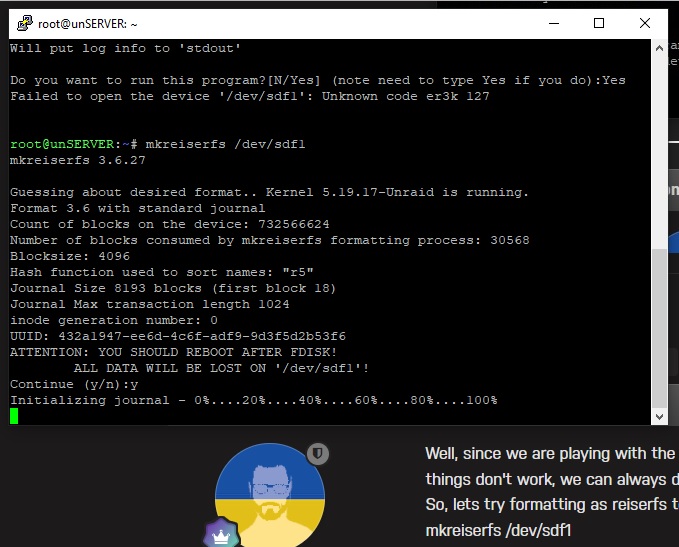Click the forum user's avatar image

pos(270,495)
